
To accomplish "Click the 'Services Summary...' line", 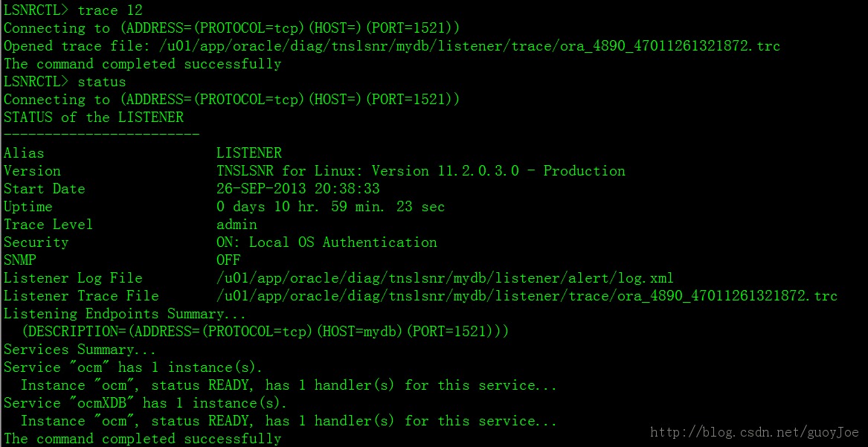I will [80, 350].
